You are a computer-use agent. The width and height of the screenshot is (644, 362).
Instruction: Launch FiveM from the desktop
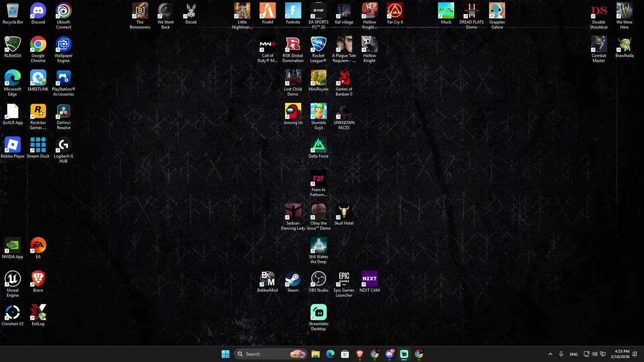click(268, 14)
